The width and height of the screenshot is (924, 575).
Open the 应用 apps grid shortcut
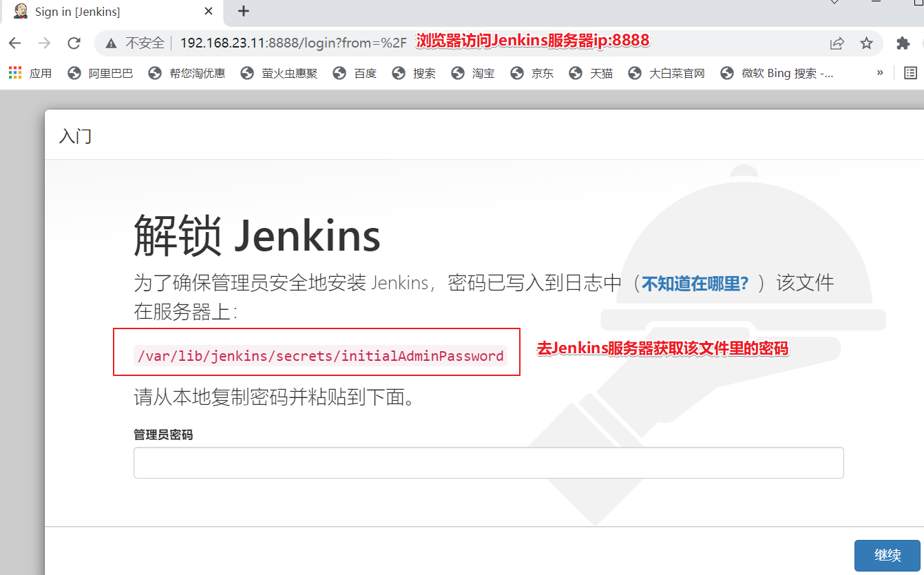30,73
